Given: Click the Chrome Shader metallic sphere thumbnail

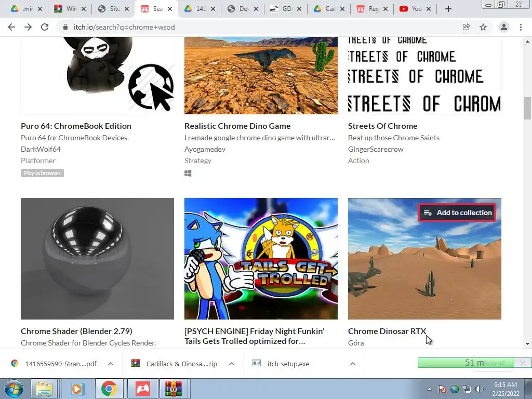Looking at the screenshot, I should pos(97,259).
